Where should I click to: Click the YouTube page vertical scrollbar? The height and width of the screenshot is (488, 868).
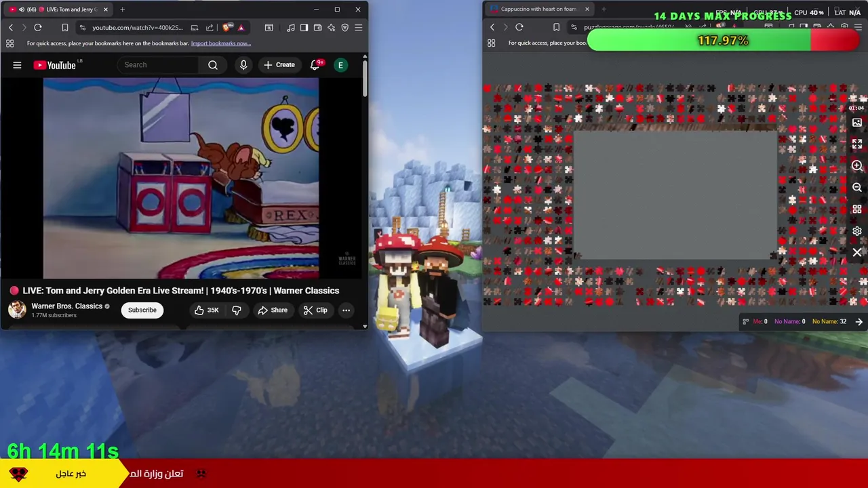click(365, 78)
